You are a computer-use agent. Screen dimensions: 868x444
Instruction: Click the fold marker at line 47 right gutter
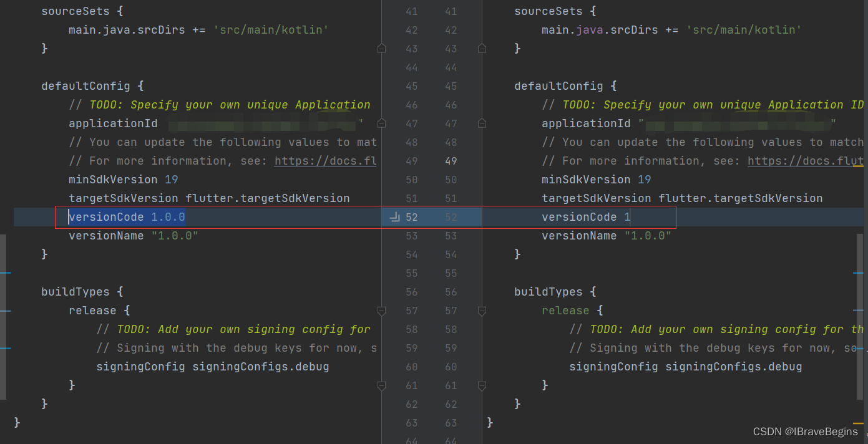[481, 123]
